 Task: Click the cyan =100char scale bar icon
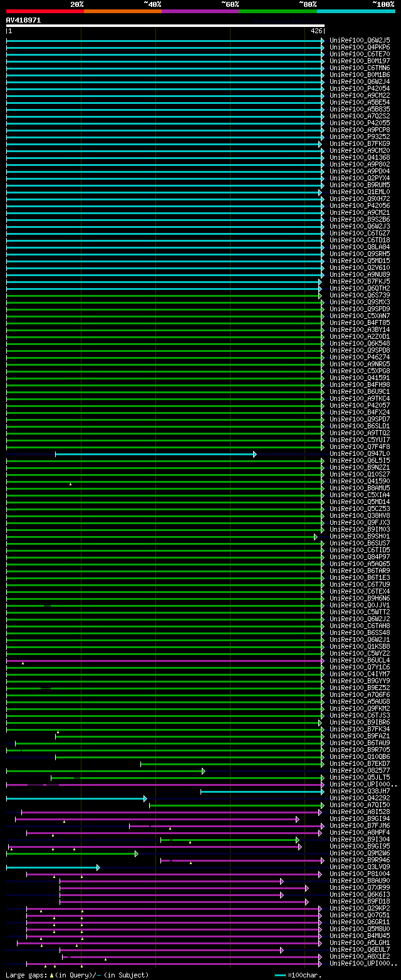(x=280, y=975)
